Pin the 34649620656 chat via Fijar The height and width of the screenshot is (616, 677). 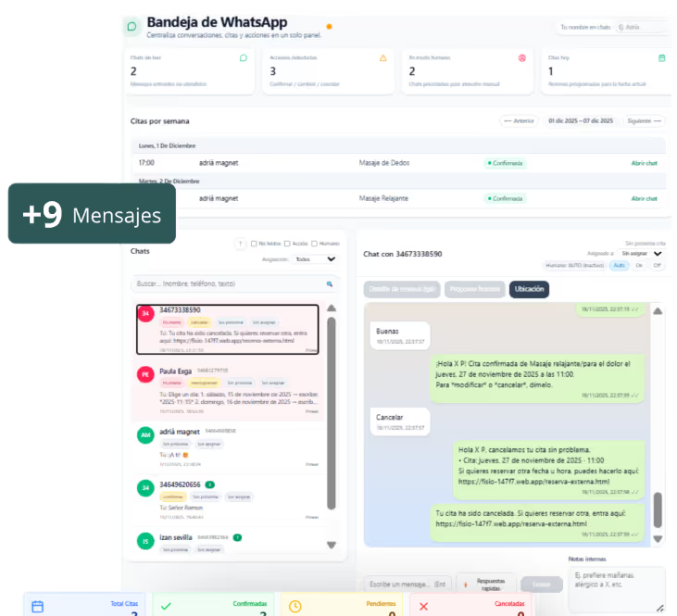312,517
